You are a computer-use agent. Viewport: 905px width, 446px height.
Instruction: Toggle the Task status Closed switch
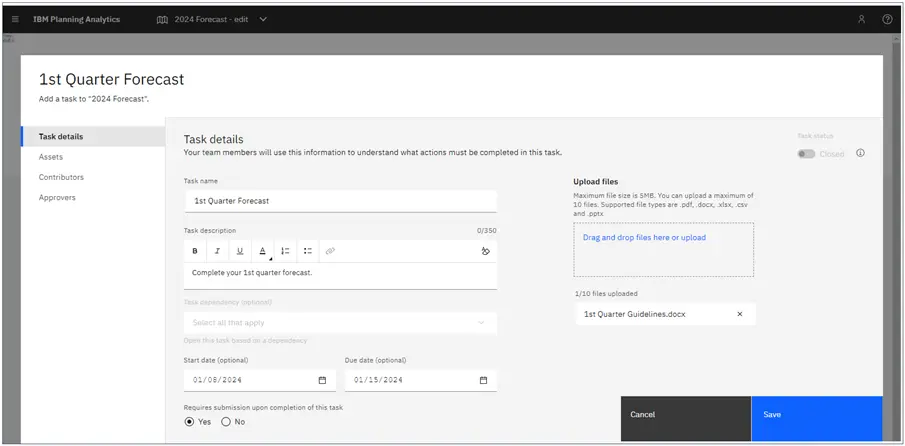806,154
